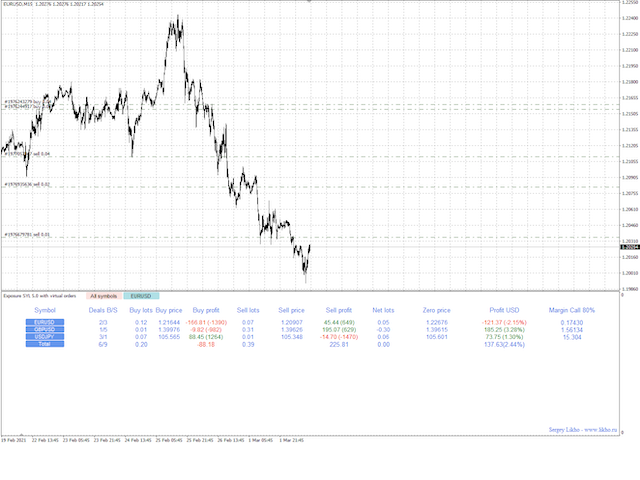This screenshot has width=640, height=480.
Task: Click the Symbol column header
Action: 45,310
